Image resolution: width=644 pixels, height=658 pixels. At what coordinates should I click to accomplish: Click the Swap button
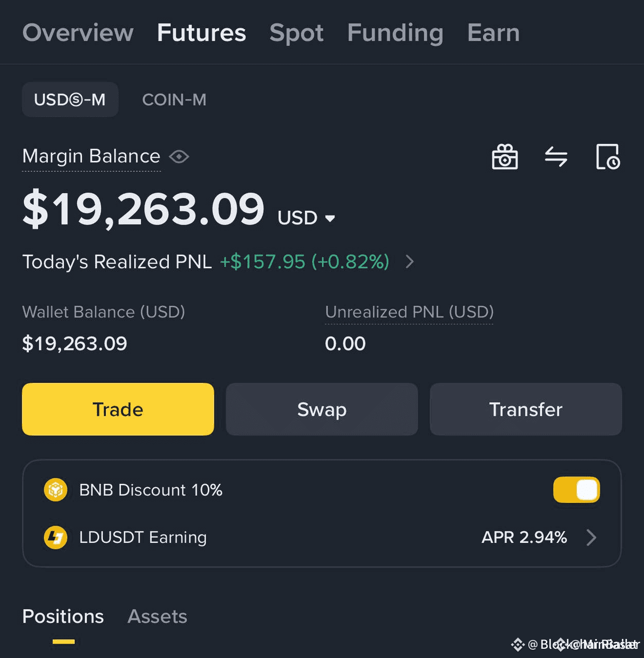click(322, 409)
